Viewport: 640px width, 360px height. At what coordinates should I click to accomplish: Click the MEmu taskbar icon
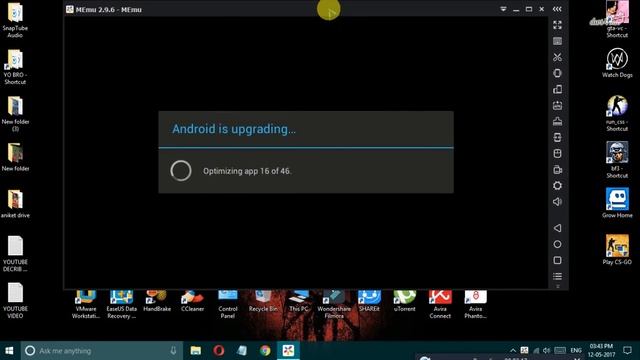click(x=288, y=351)
